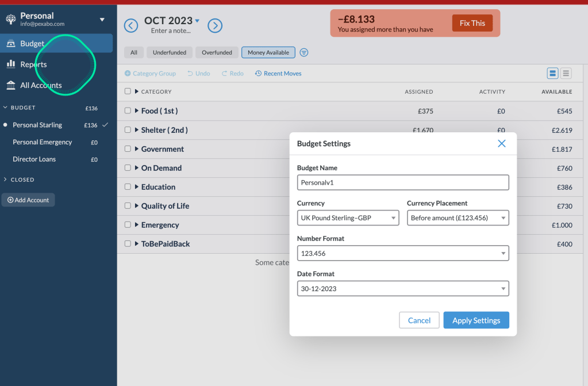Check the Shelter ( 2nd ) checkbox
This screenshot has width=588, height=386.
tap(128, 129)
